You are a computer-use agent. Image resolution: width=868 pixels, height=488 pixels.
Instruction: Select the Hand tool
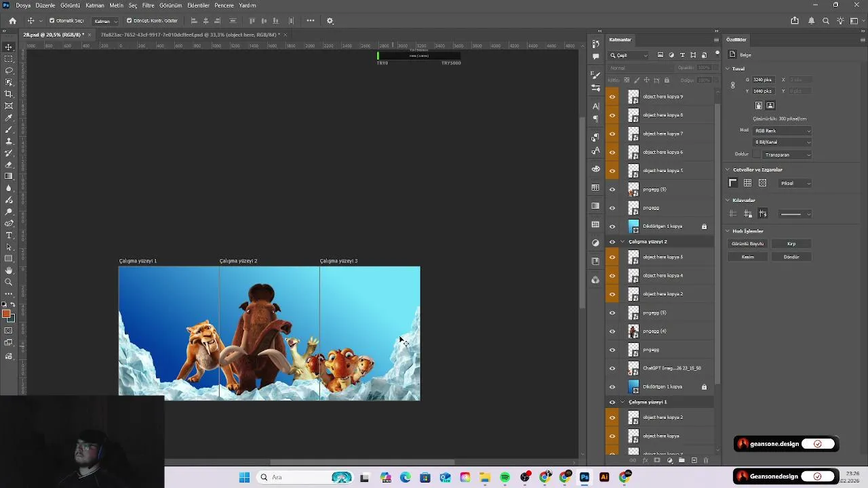click(x=9, y=270)
